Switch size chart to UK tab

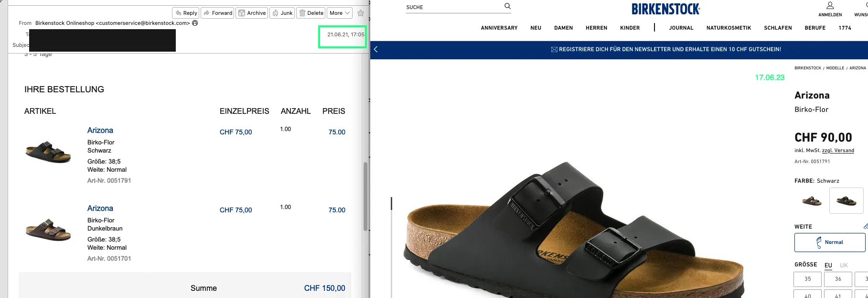(x=844, y=265)
